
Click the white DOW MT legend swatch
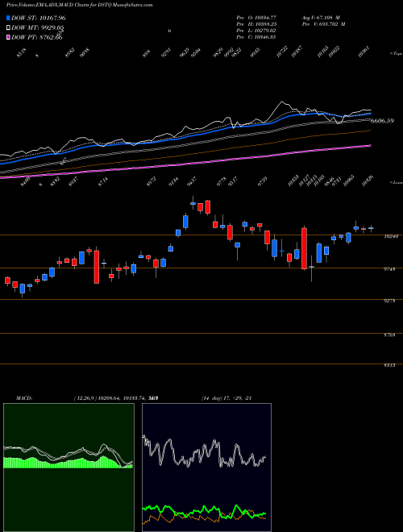point(8,28)
